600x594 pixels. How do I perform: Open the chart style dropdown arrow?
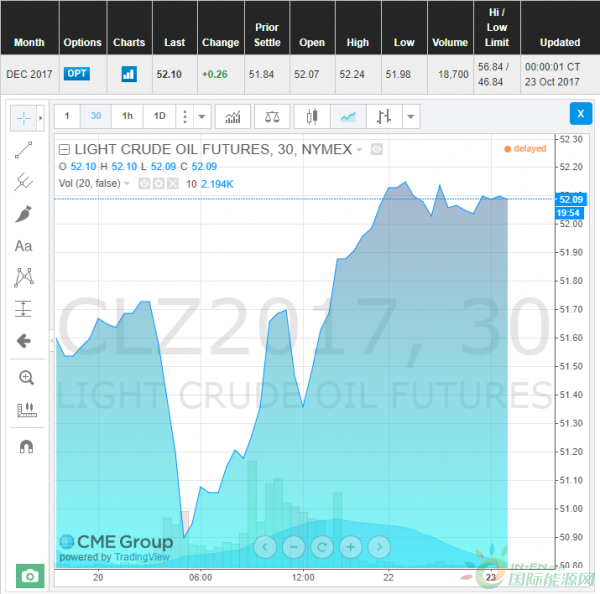point(410,116)
